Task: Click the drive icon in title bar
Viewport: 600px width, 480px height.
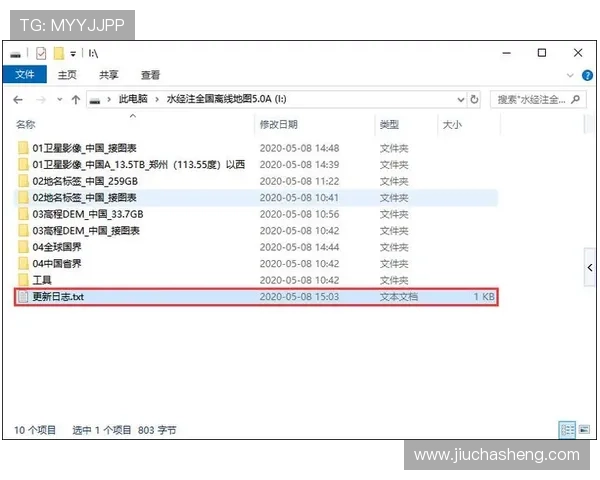Action: (x=15, y=54)
